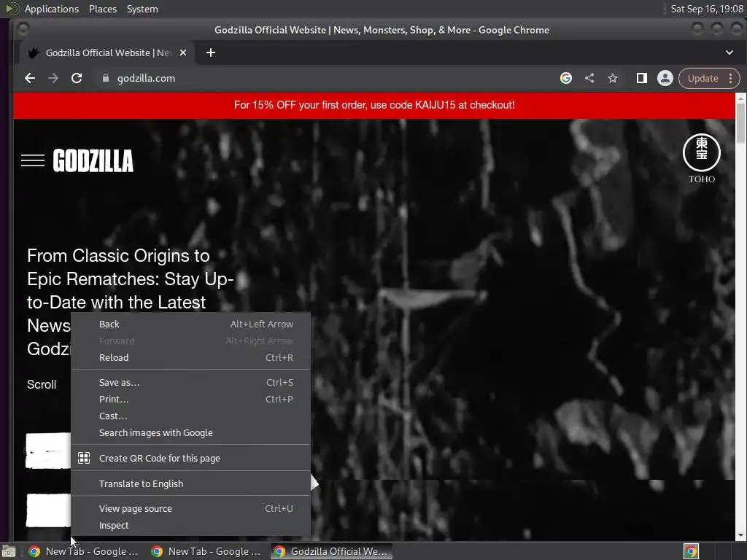
Task: Click the scrollbar down arrow
Action: [740, 536]
